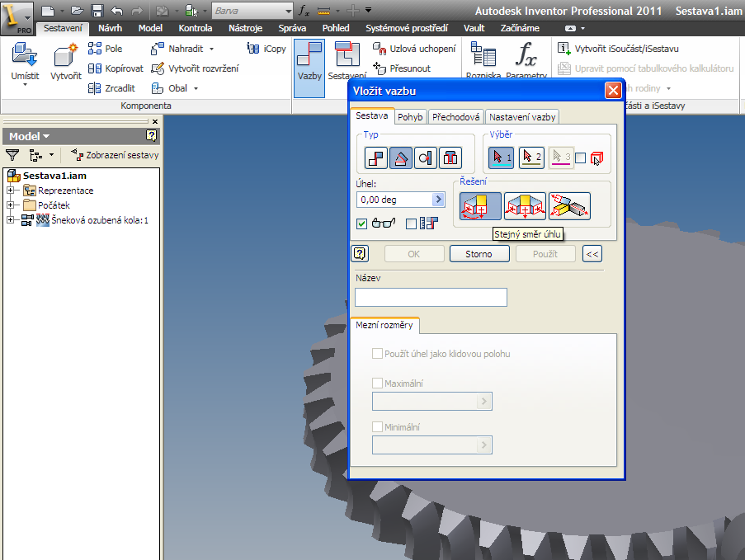Click the filter funnel icon in browser
The width and height of the screenshot is (745, 560).
12,155
